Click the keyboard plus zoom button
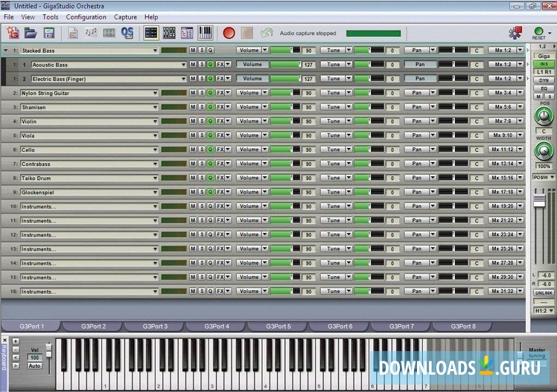The image size is (557, 392). [x=16, y=341]
